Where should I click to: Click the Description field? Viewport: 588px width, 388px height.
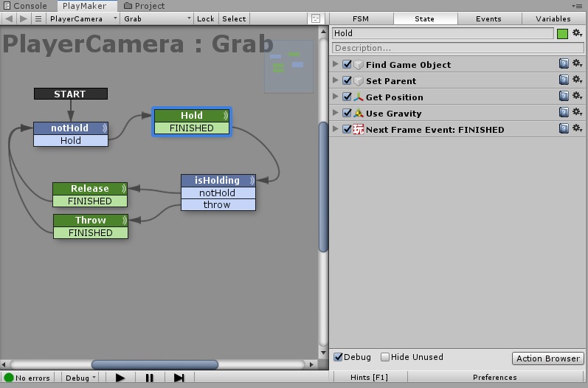point(458,48)
